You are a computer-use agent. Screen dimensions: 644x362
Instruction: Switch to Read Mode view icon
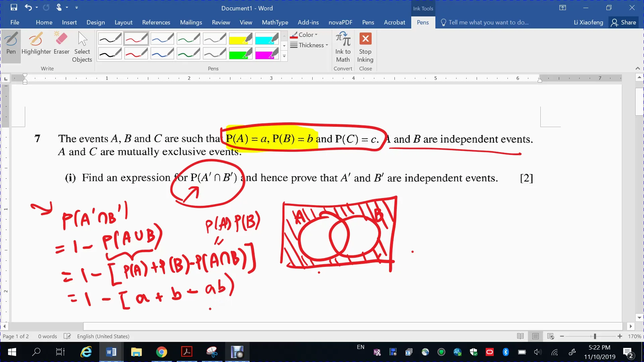click(520, 336)
